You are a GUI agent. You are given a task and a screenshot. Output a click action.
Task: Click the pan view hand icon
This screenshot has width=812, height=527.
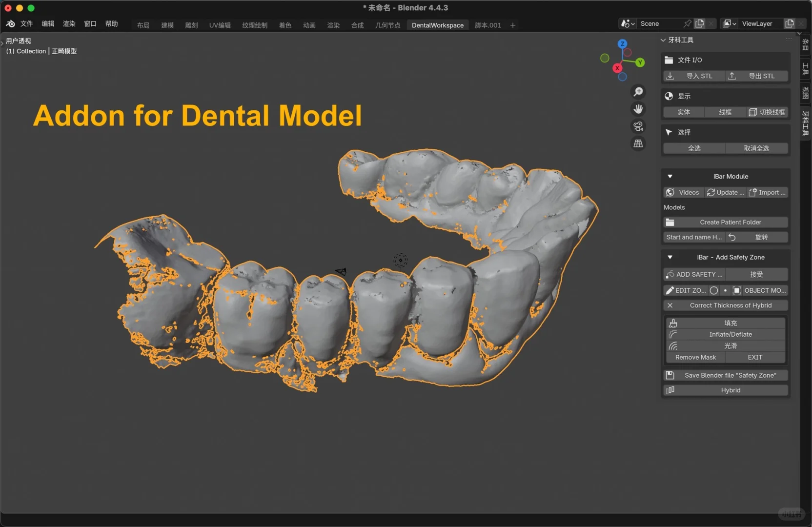point(638,109)
